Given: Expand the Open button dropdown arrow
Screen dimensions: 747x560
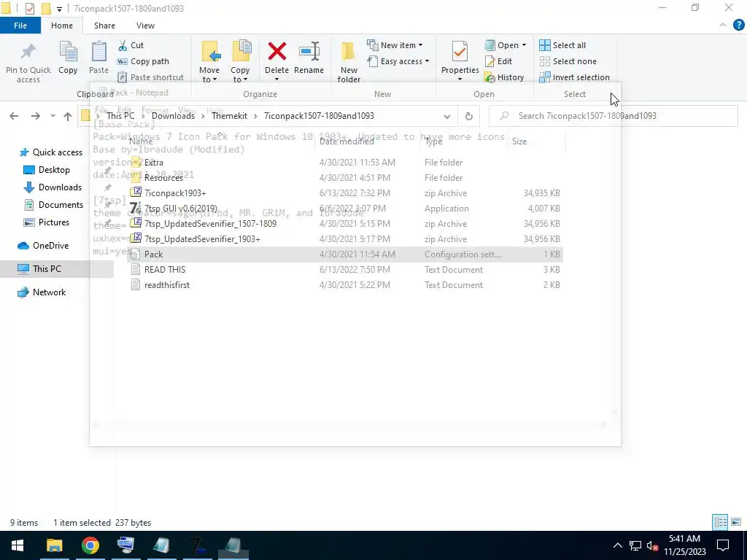Looking at the screenshot, I should click(524, 45).
